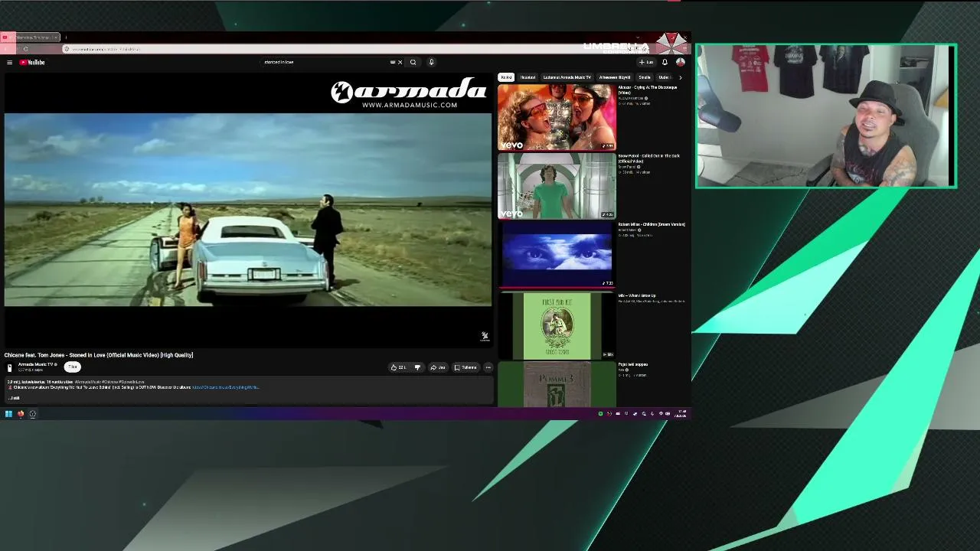Dislike the video with thumbs down
The width and height of the screenshot is (980, 551).
click(417, 367)
